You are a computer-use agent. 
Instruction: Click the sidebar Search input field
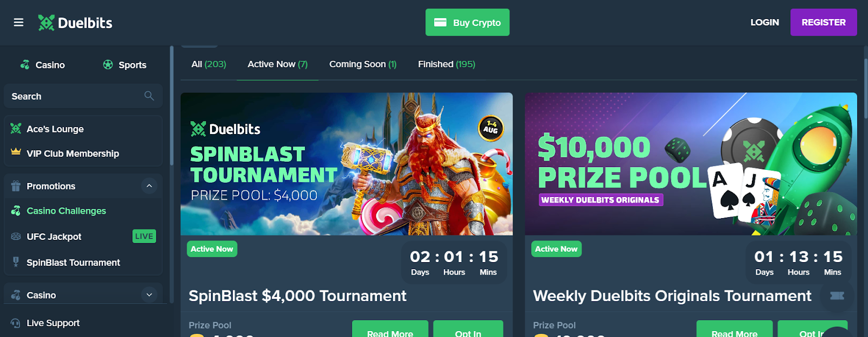pyautogui.click(x=83, y=96)
